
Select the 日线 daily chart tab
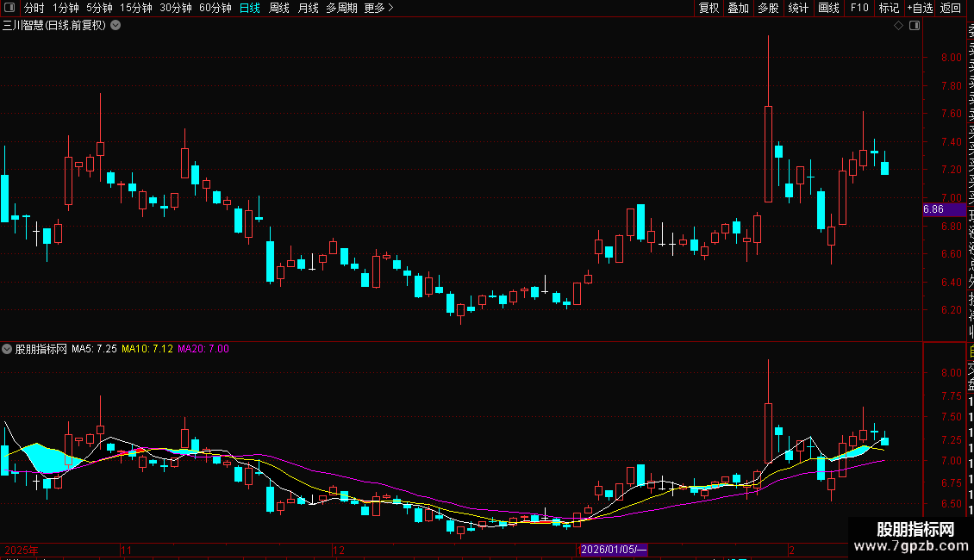(x=250, y=8)
